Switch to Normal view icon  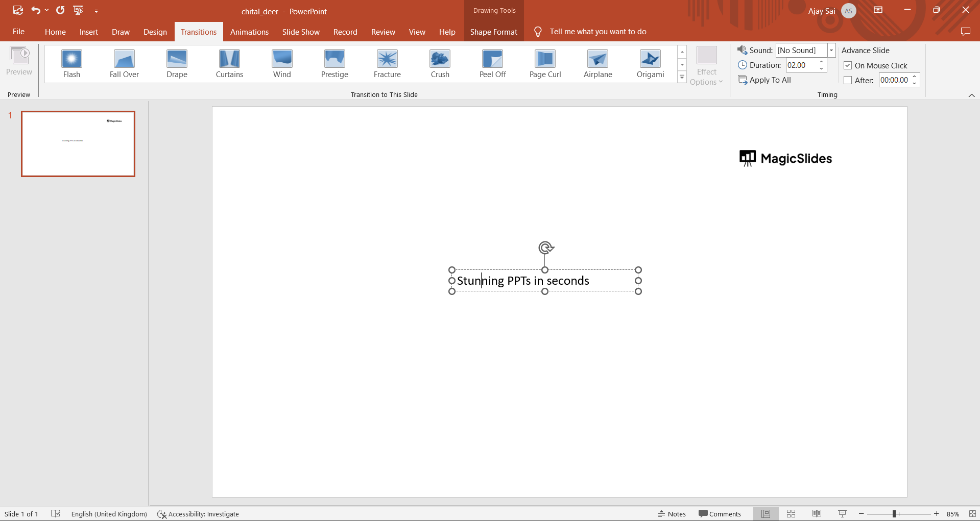(x=766, y=514)
